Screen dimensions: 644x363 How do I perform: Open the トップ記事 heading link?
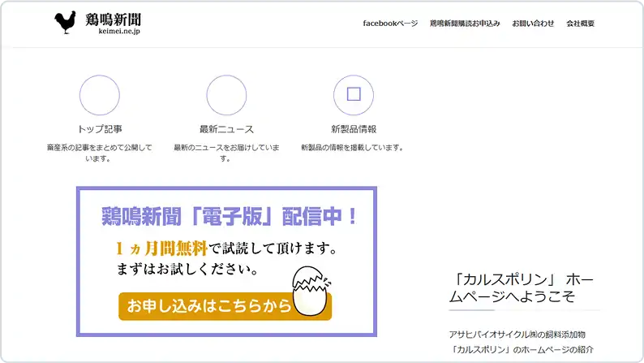point(100,129)
